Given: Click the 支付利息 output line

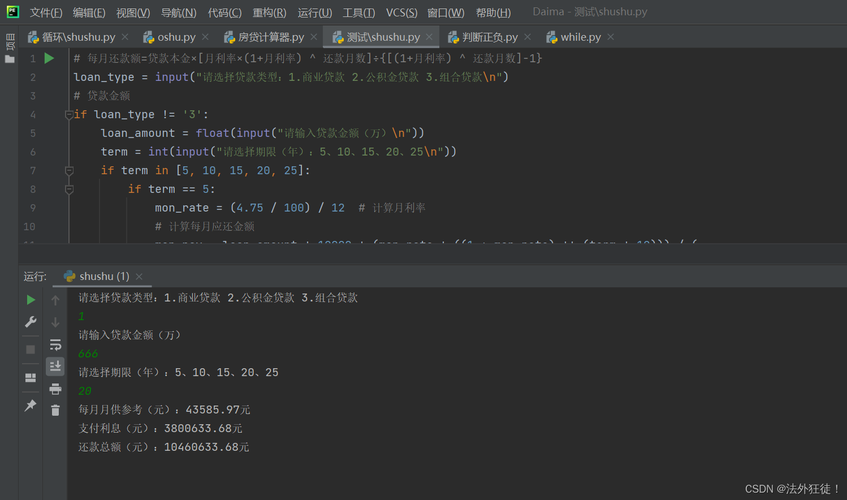Looking at the screenshot, I should tap(160, 428).
